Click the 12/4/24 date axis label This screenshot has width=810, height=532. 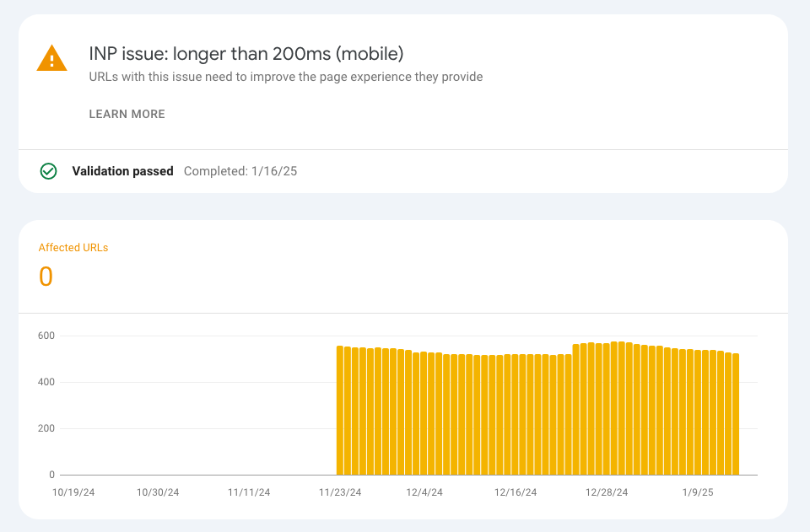click(x=424, y=492)
